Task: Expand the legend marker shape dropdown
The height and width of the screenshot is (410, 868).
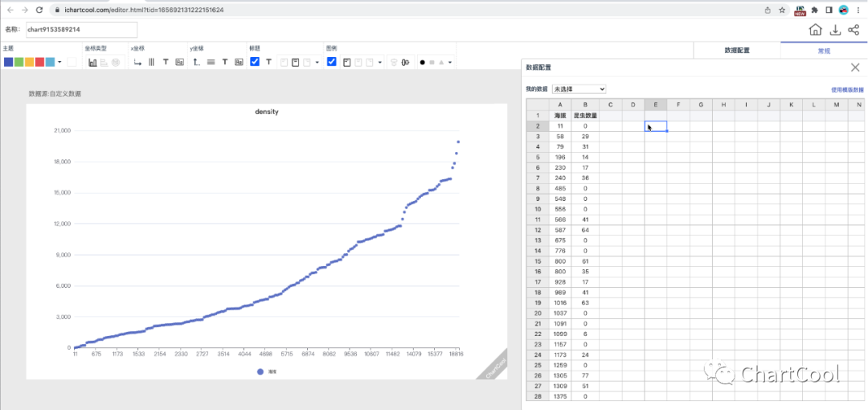Action: tap(450, 62)
